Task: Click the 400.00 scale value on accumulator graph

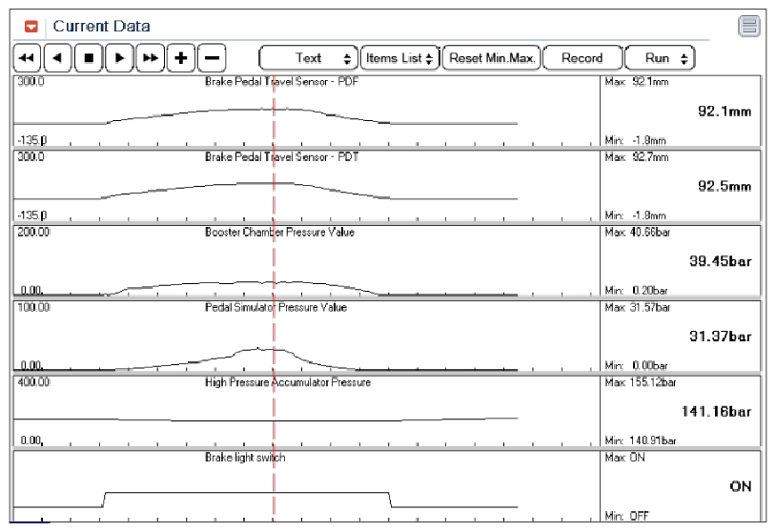Action: (33, 382)
